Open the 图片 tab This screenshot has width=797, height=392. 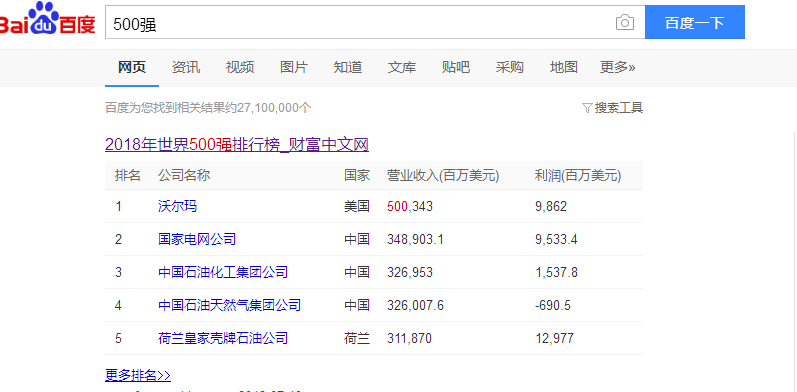click(294, 67)
